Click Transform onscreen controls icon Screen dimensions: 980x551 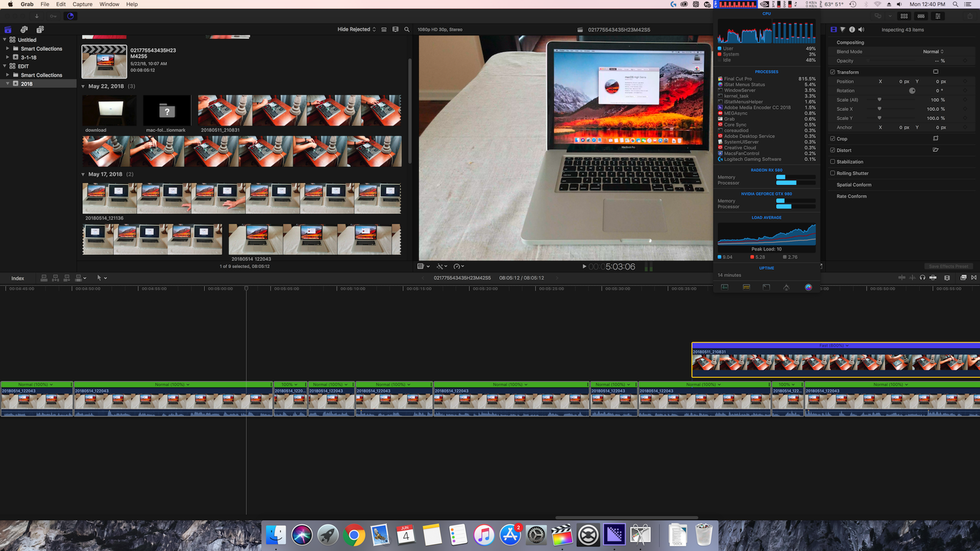pyautogui.click(x=936, y=72)
